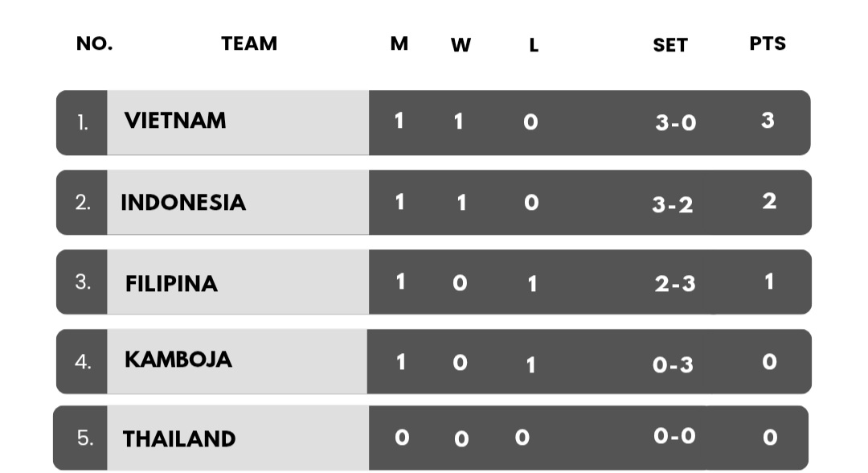The height and width of the screenshot is (473, 868).
Task: Click the TEAM column header
Action: 249,43
